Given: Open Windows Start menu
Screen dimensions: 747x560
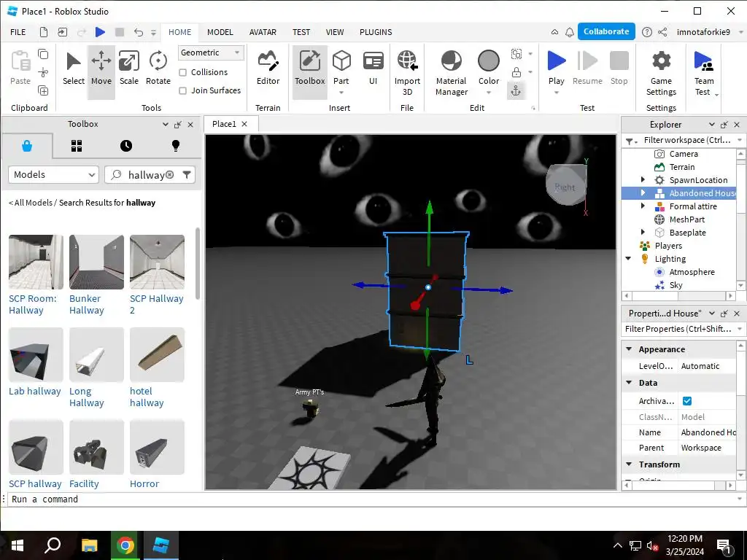Looking at the screenshot, I should click(18, 545).
